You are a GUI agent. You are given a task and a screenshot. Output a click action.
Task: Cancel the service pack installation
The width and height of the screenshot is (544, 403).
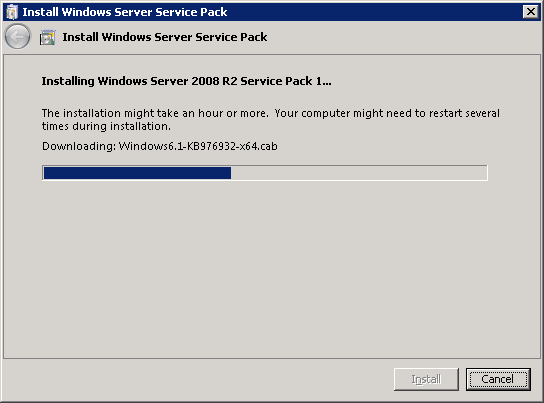pos(498,379)
